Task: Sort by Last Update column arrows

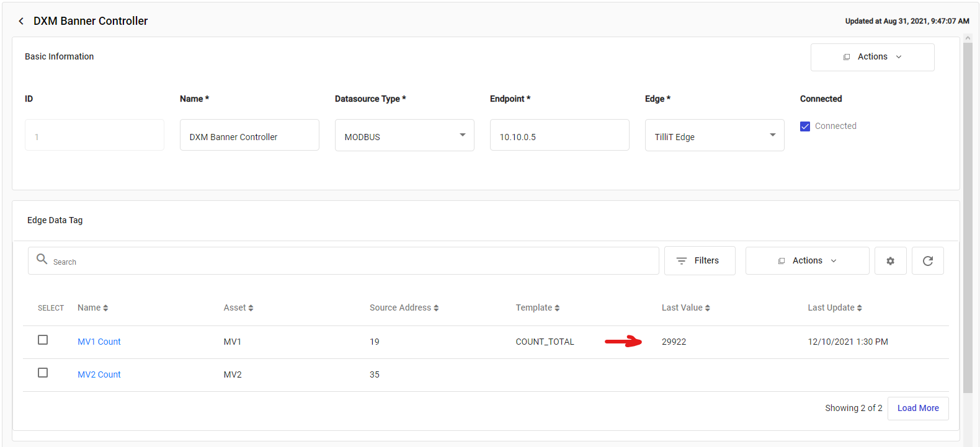Action: (859, 308)
